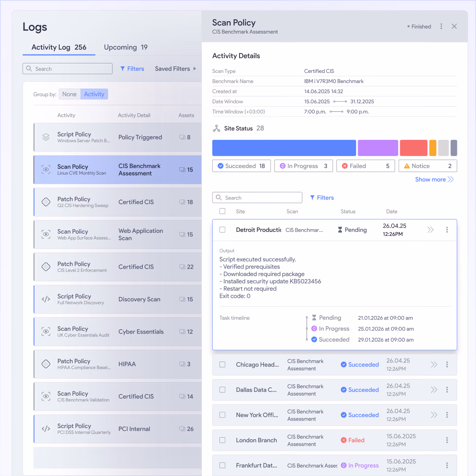The height and width of the screenshot is (476, 476).
Task: Select the Discovery Scan script policy row
Action: click(x=118, y=299)
